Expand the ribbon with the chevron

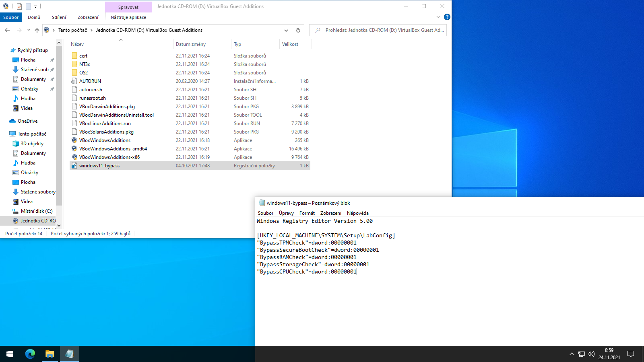pyautogui.click(x=438, y=17)
